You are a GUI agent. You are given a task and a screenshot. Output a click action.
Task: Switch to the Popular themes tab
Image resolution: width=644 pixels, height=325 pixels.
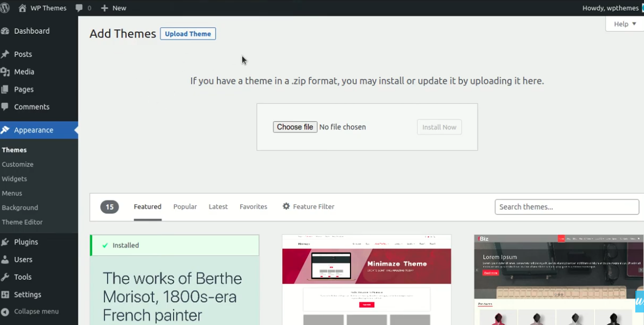[x=185, y=207]
